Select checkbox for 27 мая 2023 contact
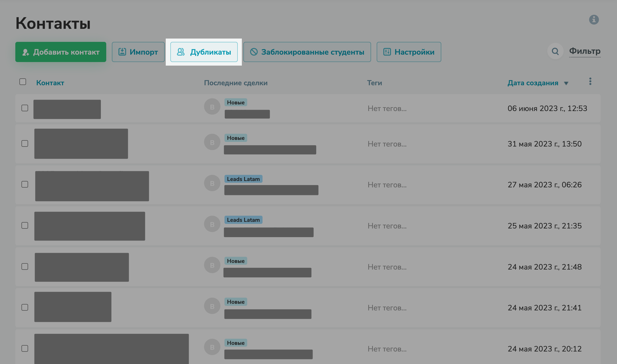This screenshot has width=617, height=364. point(25,184)
